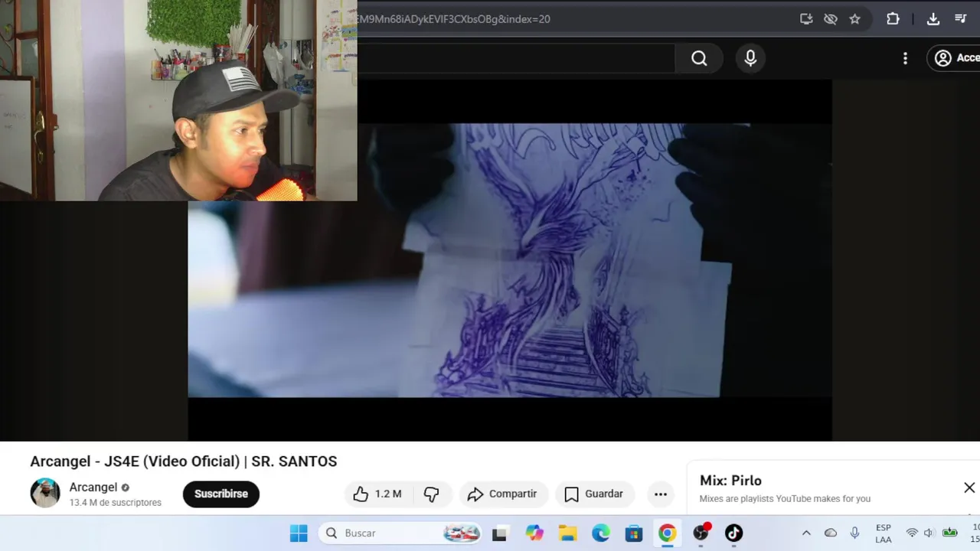Click the crossed-eye third-party cookies icon
The width and height of the screenshot is (980, 551).
pyautogui.click(x=830, y=19)
